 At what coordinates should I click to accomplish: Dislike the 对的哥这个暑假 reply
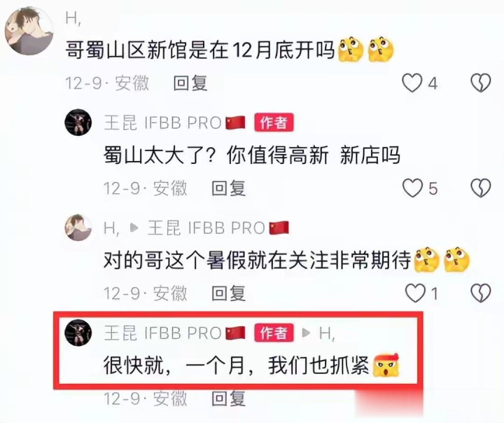click(x=480, y=293)
